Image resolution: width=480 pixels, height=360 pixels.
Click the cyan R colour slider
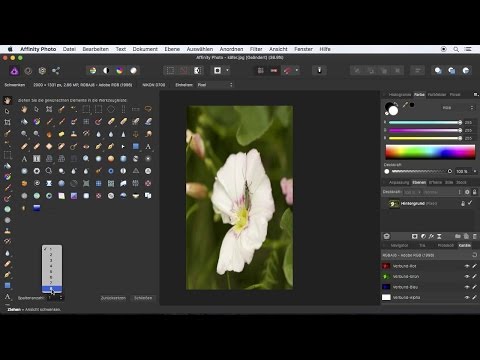[425, 122]
